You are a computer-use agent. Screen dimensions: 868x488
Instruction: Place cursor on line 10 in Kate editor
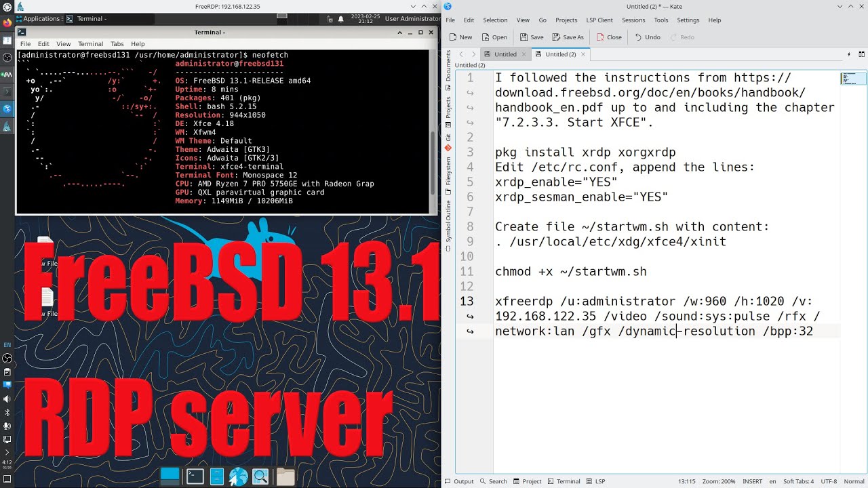click(667, 256)
